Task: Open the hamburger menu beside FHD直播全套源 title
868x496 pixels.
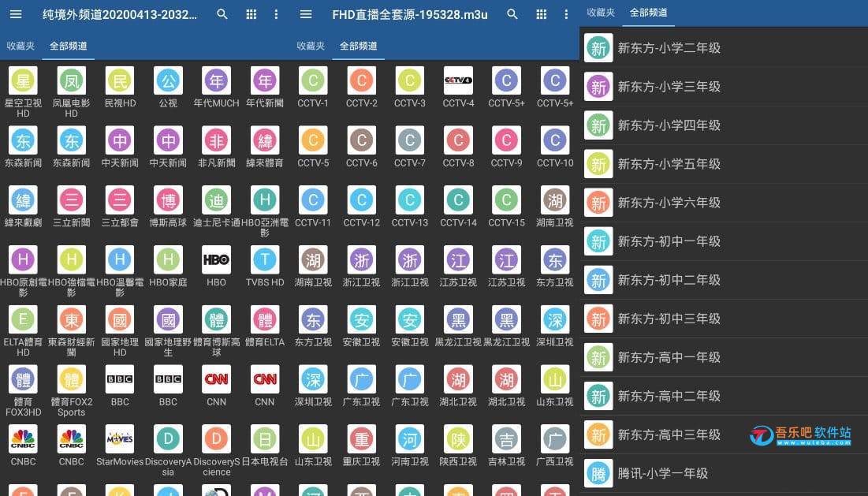Action: pyautogui.click(x=306, y=14)
